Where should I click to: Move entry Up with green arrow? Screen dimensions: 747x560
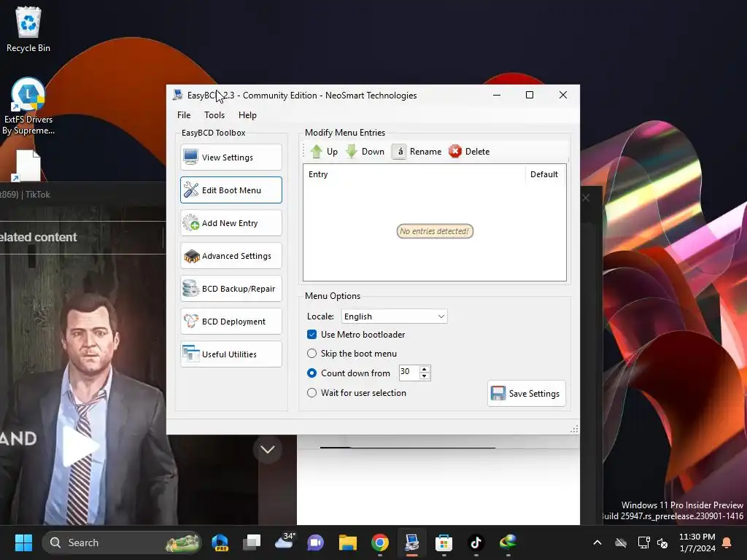pyautogui.click(x=324, y=152)
